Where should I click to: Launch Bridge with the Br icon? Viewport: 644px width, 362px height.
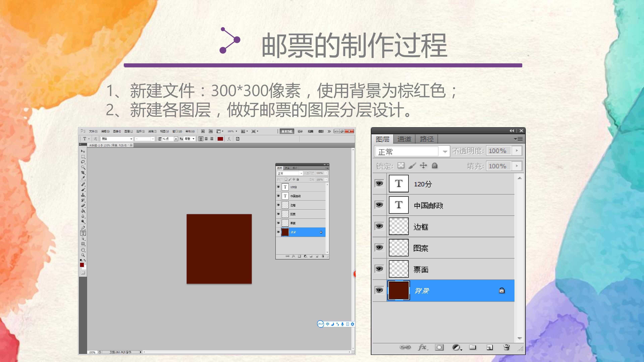tap(203, 131)
